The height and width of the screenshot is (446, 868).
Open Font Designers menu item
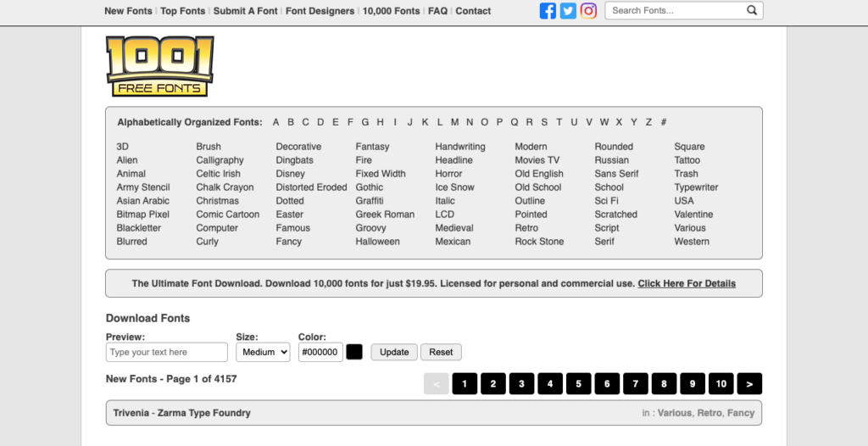[x=320, y=10]
